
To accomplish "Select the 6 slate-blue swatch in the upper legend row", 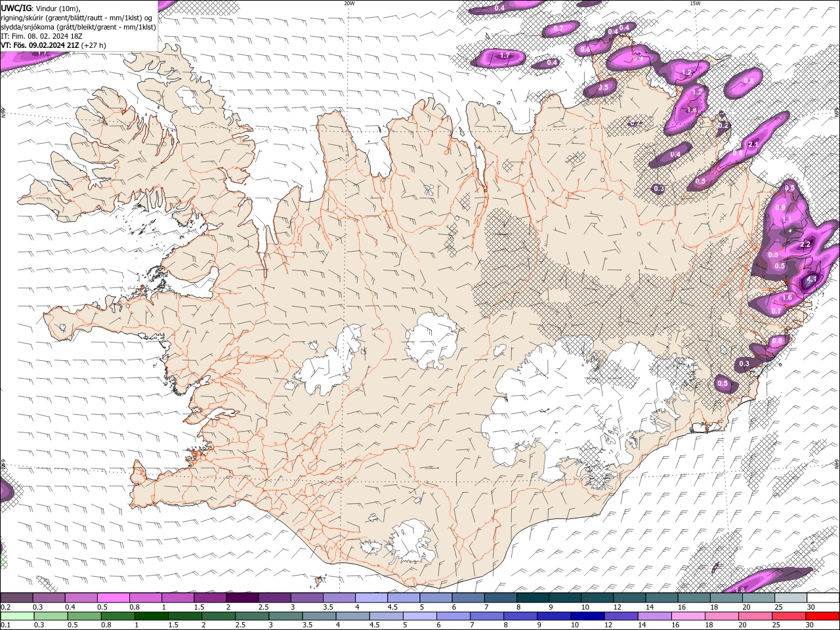I will click(x=469, y=598).
